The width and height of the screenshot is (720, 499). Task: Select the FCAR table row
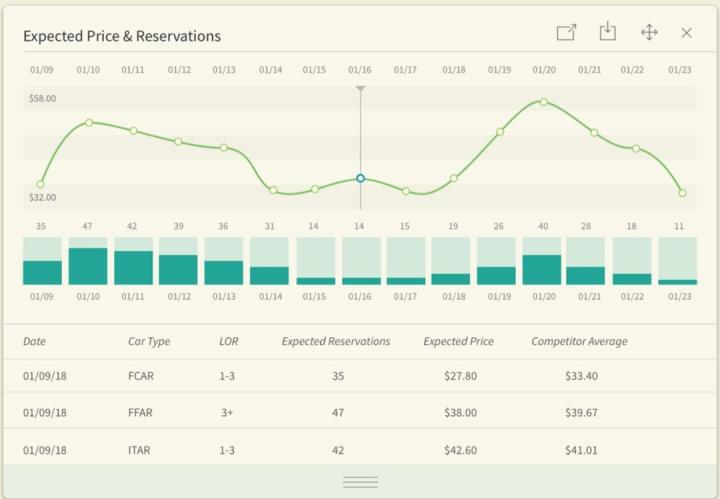click(360, 376)
